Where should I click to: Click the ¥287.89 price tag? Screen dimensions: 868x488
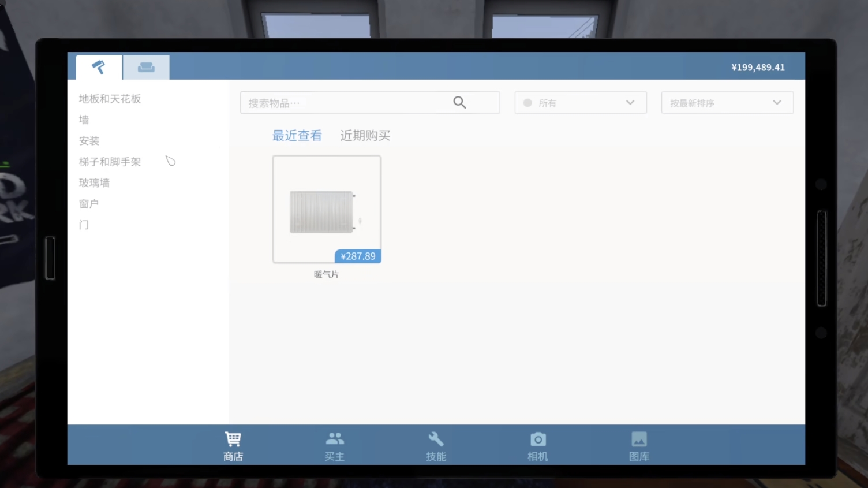358,256
